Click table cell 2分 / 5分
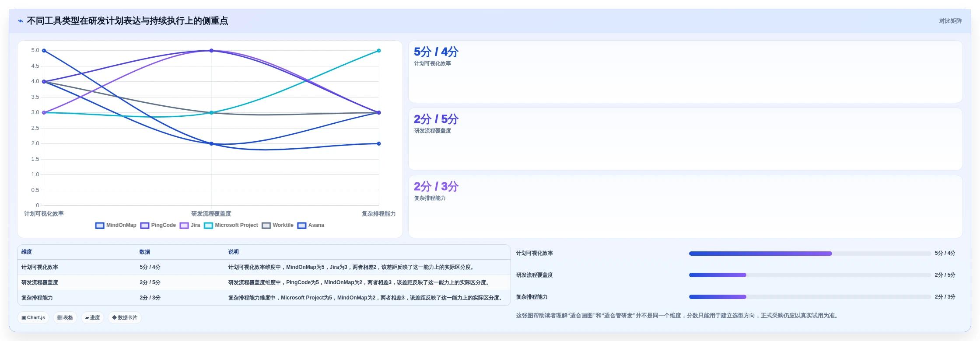980x341 pixels. coord(150,282)
